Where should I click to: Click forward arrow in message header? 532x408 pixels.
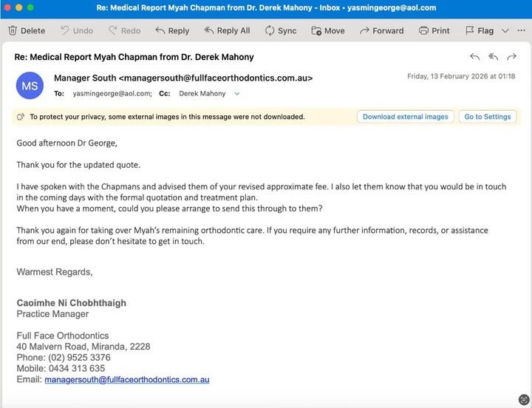tap(511, 57)
